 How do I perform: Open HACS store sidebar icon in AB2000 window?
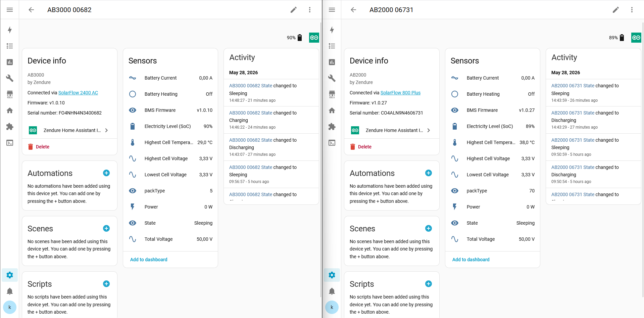[x=332, y=94]
